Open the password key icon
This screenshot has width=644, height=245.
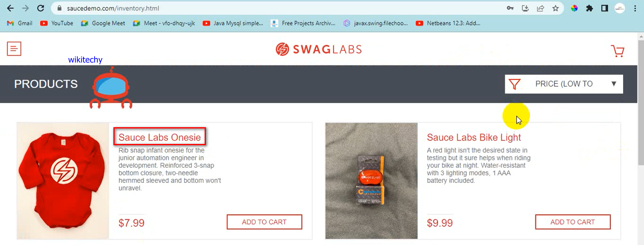pyautogui.click(x=510, y=8)
